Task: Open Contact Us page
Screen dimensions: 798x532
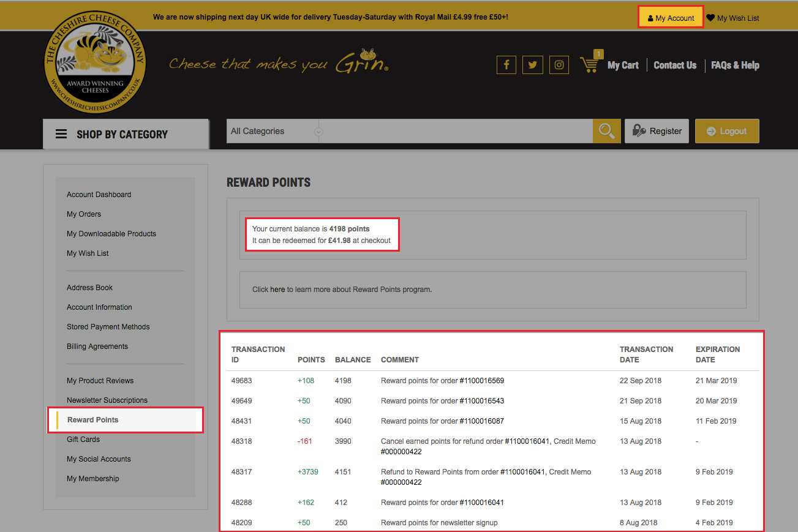Action: click(675, 65)
